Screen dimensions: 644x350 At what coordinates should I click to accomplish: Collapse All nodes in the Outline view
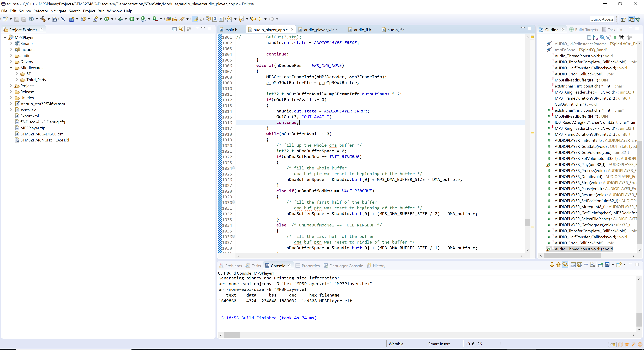click(589, 38)
